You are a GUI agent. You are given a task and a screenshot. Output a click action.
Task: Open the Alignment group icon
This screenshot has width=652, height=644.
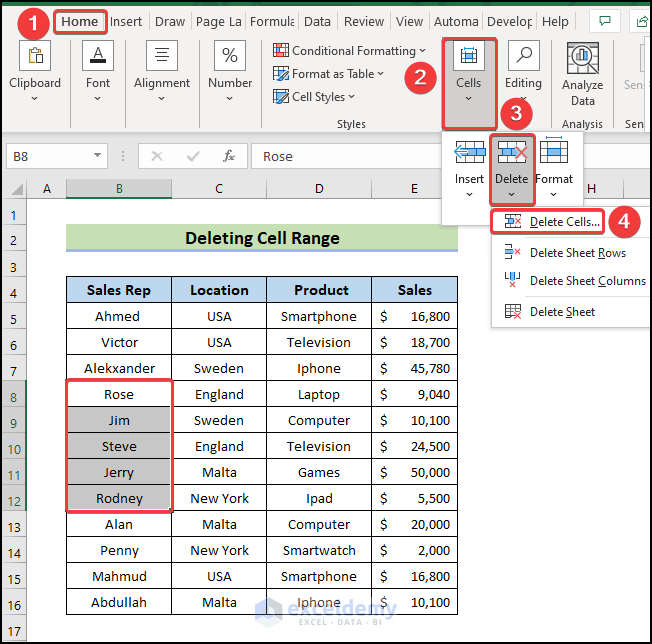(162, 55)
